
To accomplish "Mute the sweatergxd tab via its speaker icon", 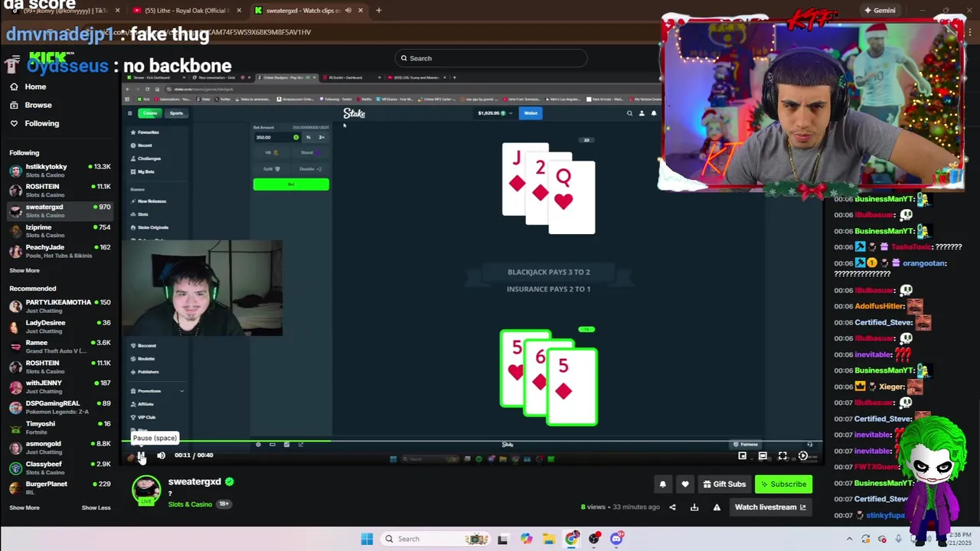I will point(348,11).
